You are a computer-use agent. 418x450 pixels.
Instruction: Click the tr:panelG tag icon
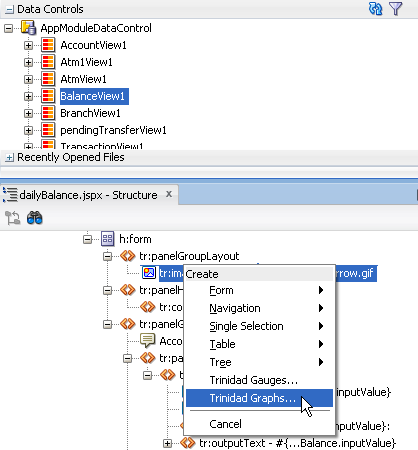point(128,324)
